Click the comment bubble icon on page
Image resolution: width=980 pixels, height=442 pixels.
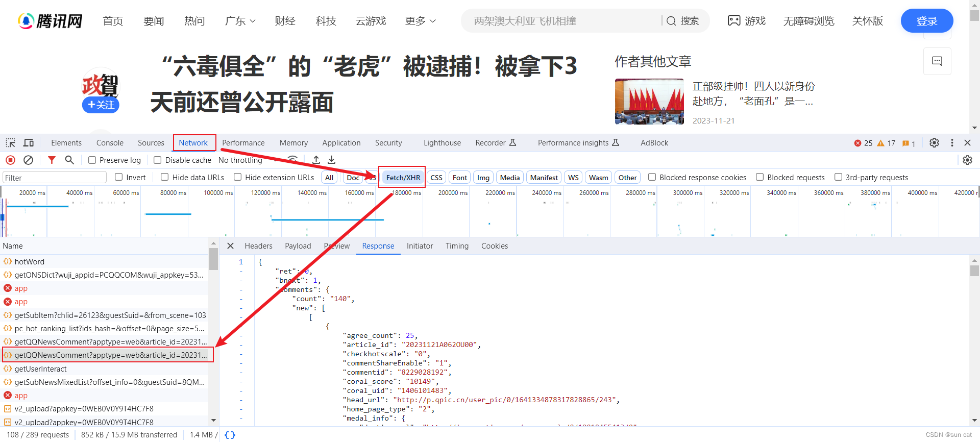point(937,61)
